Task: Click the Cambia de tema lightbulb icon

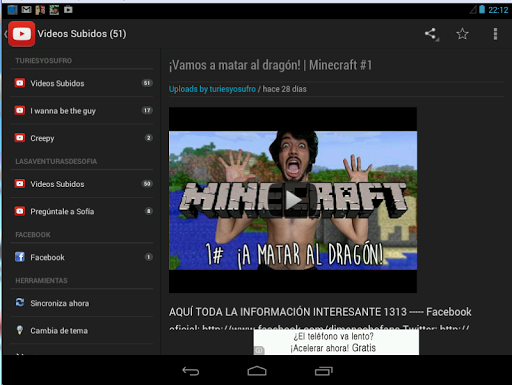Action: click(20, 330)
